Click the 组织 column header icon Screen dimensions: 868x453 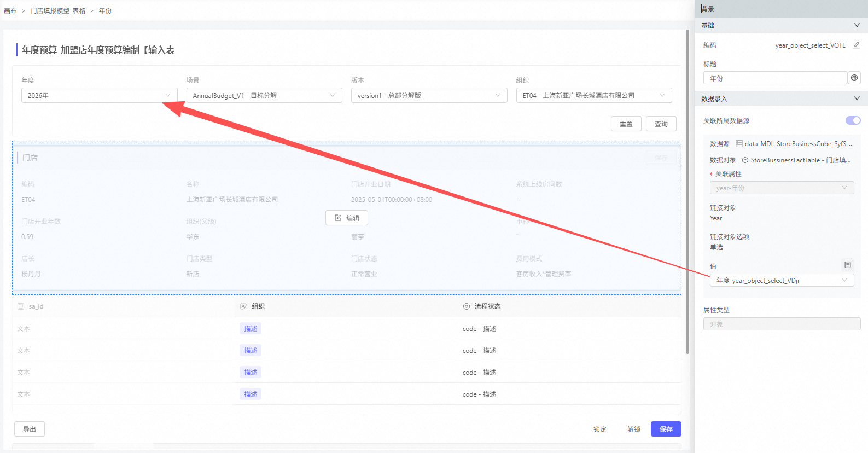tap(243, 306)
